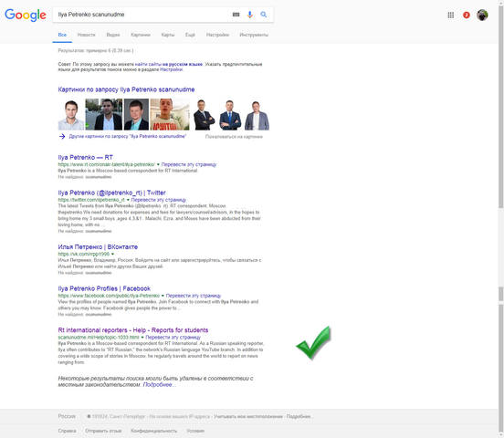504x438 pixels.
Task: Open the seventh thumbnail, man in grey blazer
Action: pos(257,114)
